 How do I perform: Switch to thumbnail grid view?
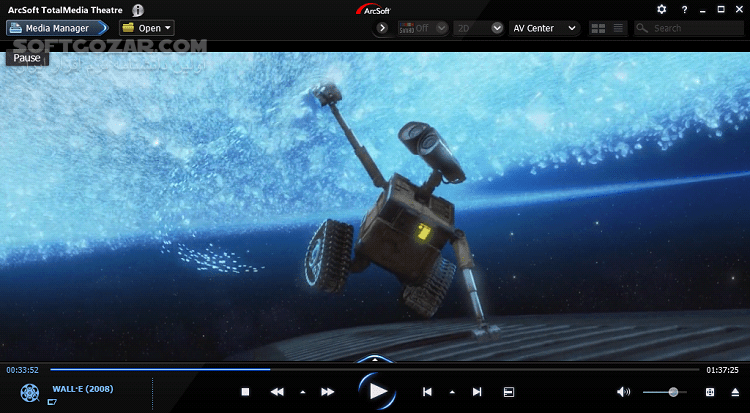pos(598,28)
